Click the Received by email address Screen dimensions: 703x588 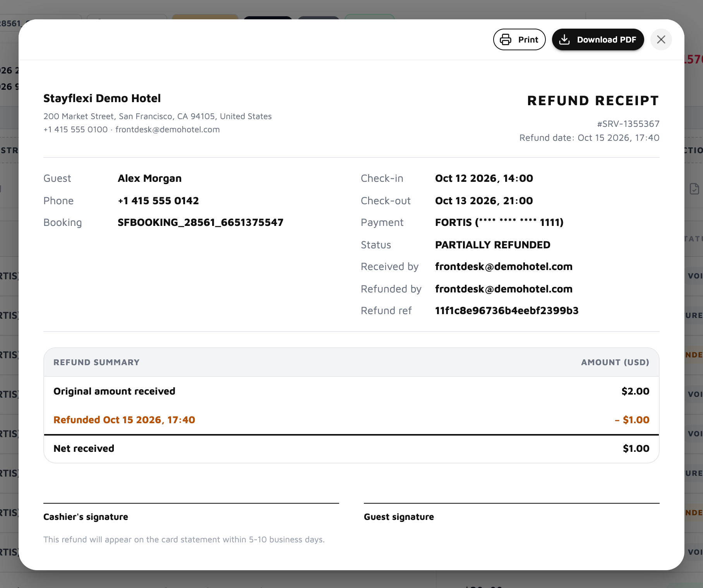click(504, 267)
